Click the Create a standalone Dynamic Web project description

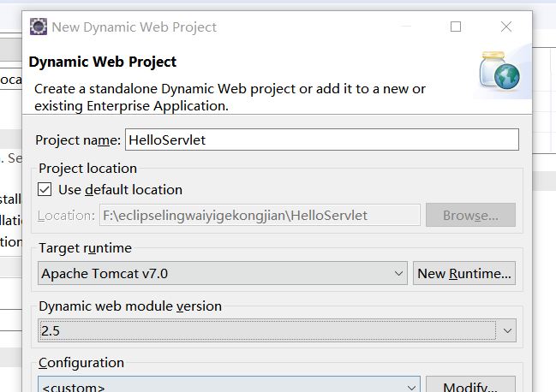click(230, 97)
